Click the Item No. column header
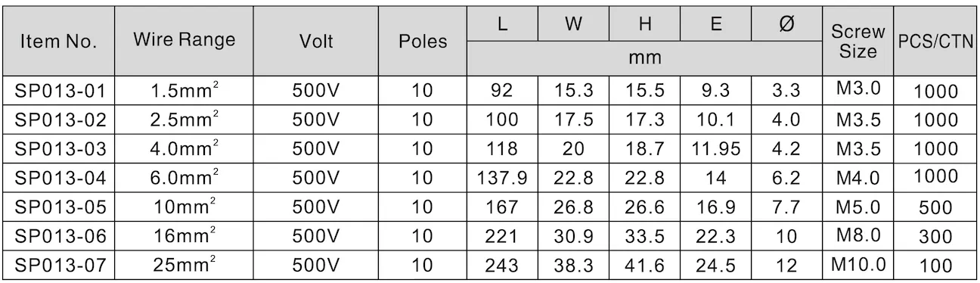The height and width of the screenshot is (283, 980). pos(58,42)
